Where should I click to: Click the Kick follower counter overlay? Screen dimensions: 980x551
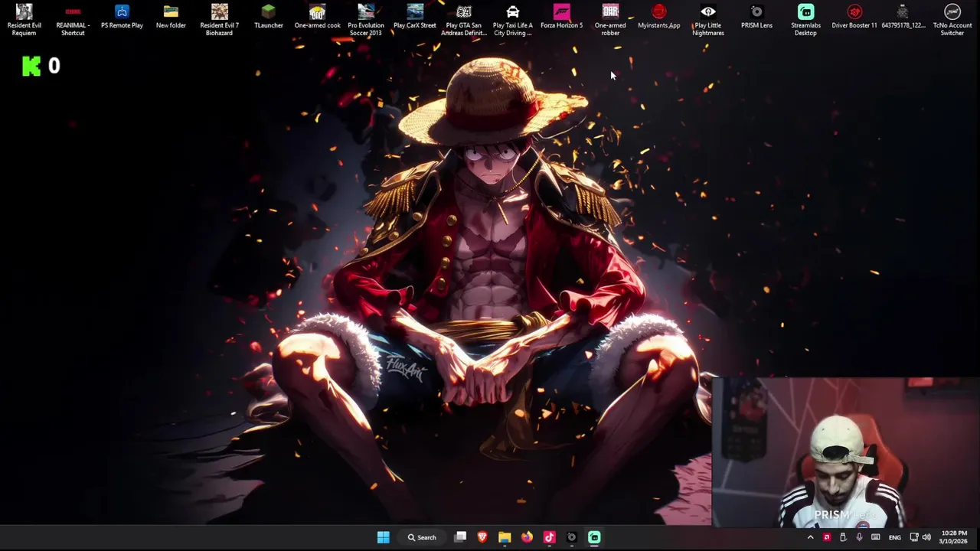(x=41, y=66)
